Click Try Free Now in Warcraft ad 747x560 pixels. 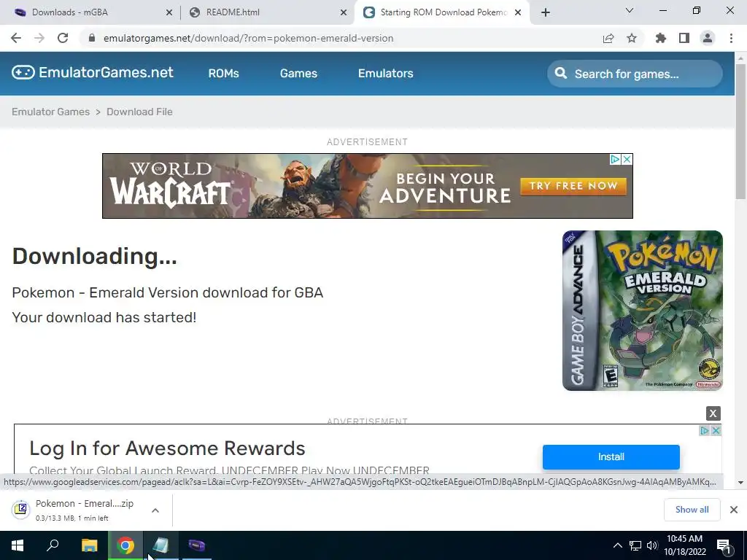573,186
